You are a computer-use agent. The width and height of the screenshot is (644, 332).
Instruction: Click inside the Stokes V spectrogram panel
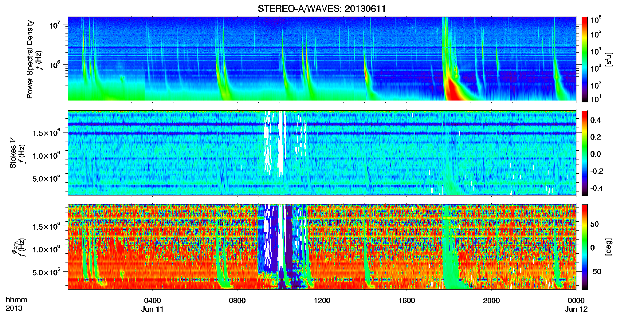[x=322, y=153]
